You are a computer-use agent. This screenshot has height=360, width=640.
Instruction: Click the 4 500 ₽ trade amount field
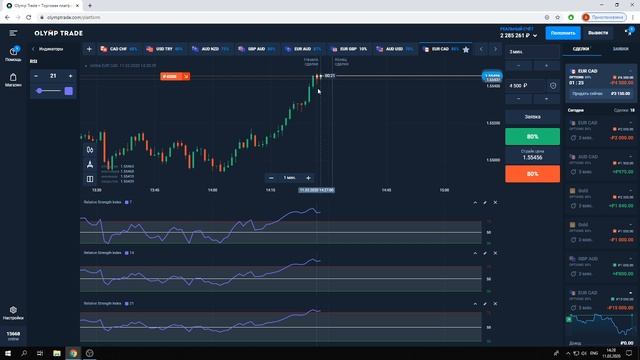(x=526, y=86)
